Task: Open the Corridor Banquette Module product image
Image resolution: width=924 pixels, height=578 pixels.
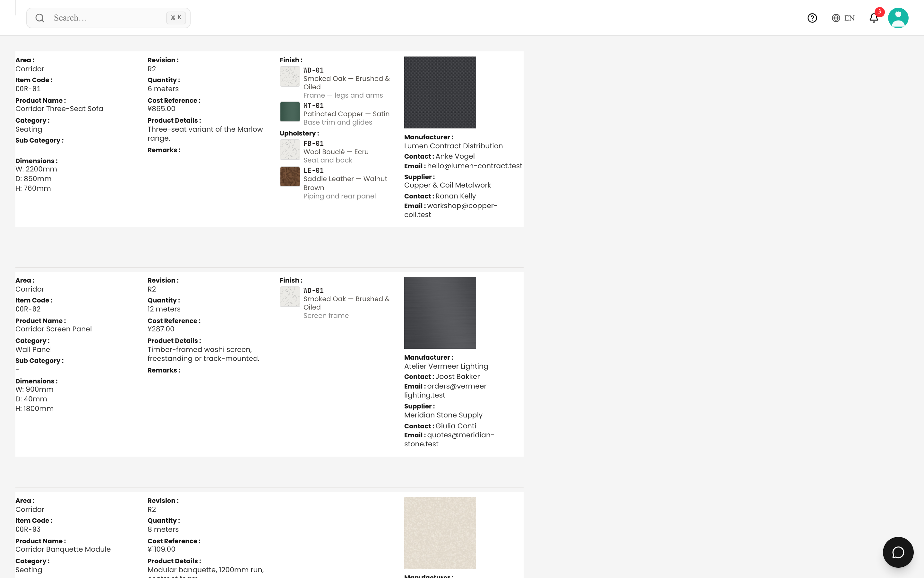Action: (x=440, y=533)
